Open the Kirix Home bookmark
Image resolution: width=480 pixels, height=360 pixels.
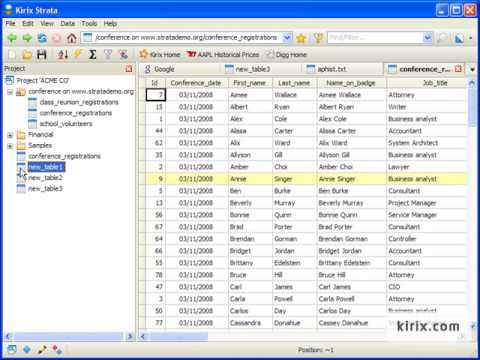tap(160, 54)
